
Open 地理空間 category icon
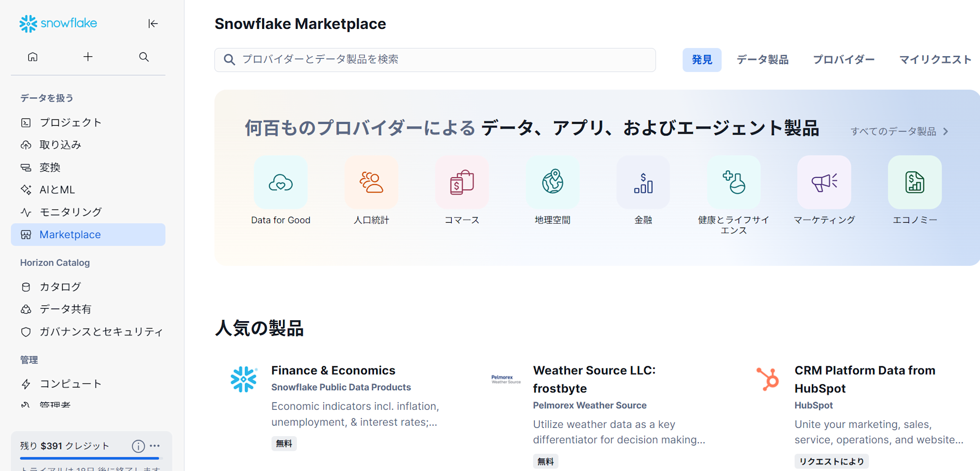pos(553,182)
